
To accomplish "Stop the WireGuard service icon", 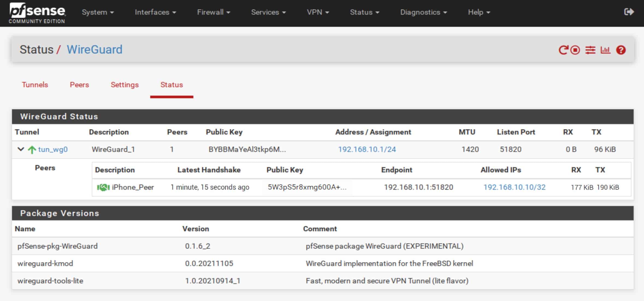I will point(575,50).
